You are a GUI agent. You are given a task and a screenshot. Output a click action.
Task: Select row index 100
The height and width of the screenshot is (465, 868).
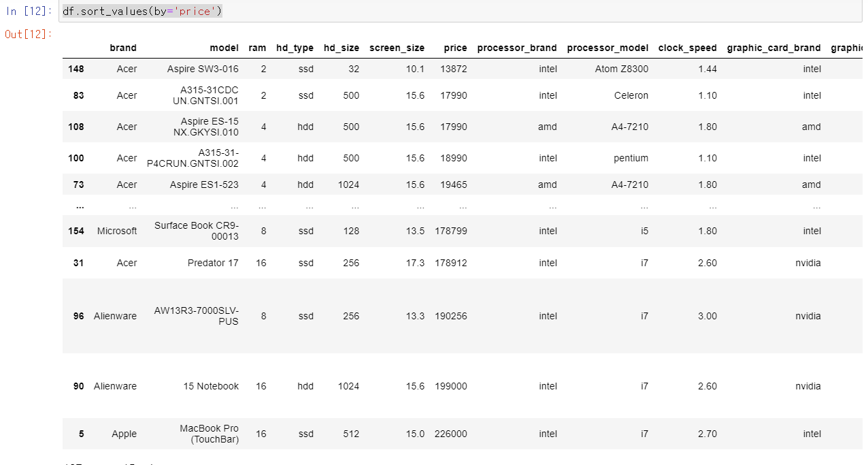point(76,158)
